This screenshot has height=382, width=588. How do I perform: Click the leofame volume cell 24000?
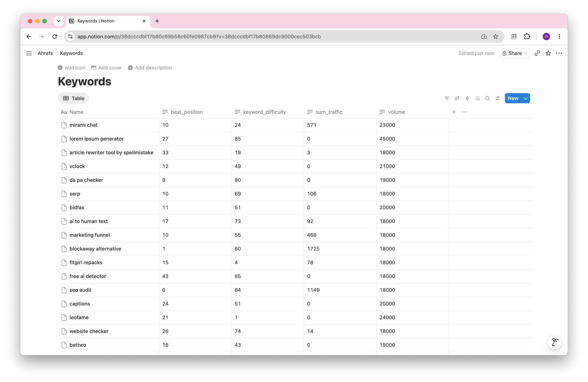point(412,318)
